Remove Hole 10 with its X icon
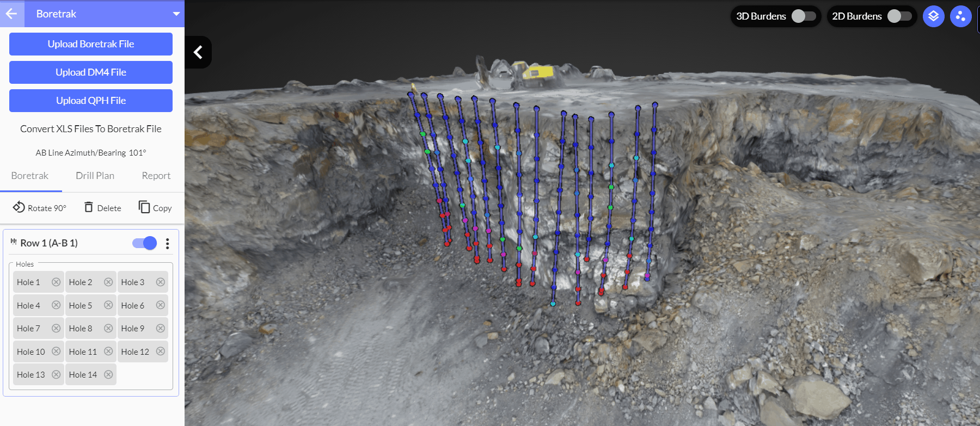 pyautogui.click(x=56, y=351)
